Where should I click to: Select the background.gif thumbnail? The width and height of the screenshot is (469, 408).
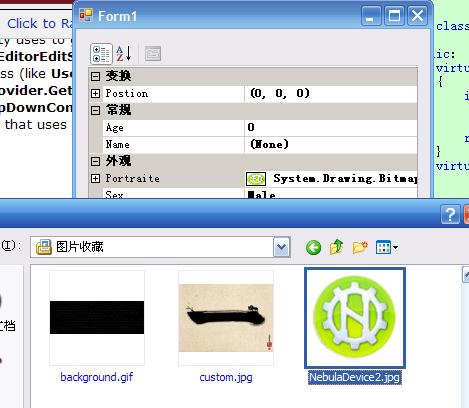[97, 318]
